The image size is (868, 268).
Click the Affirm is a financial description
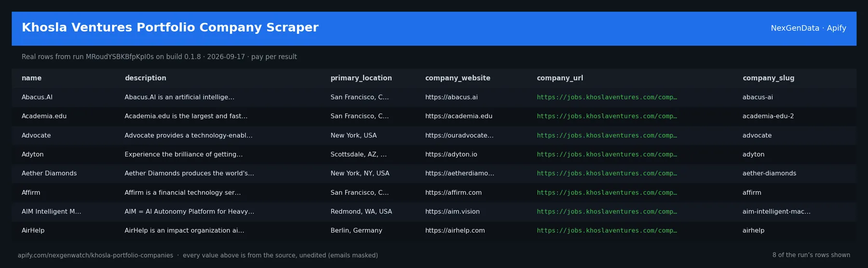(x=183, y=193)
